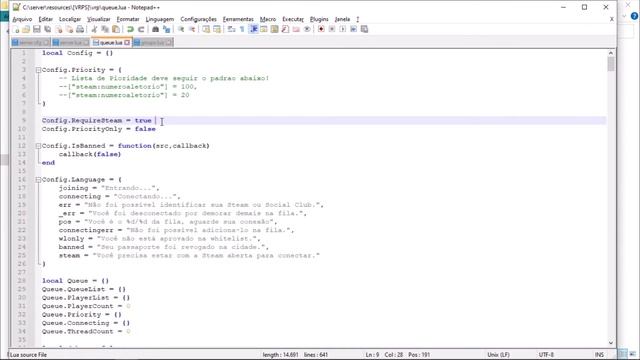Open Find with the binoculars icon
The image size is (640, 360).
point(156,29)
